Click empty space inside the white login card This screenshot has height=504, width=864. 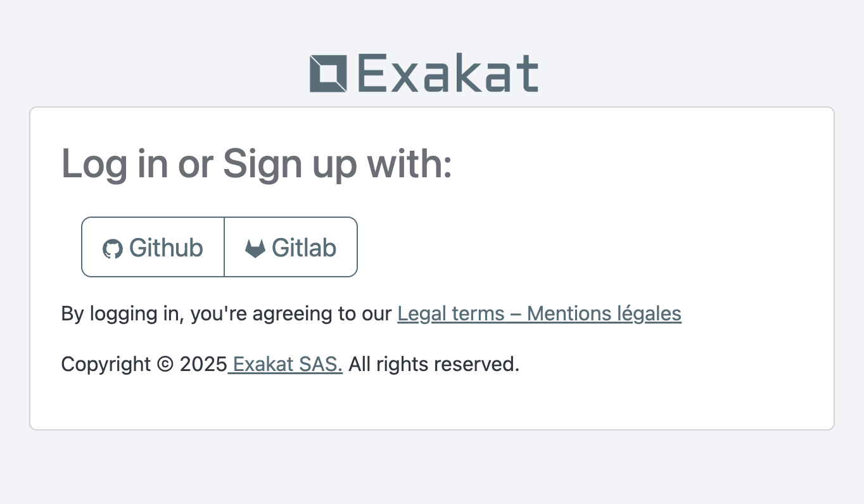(602, 215)
